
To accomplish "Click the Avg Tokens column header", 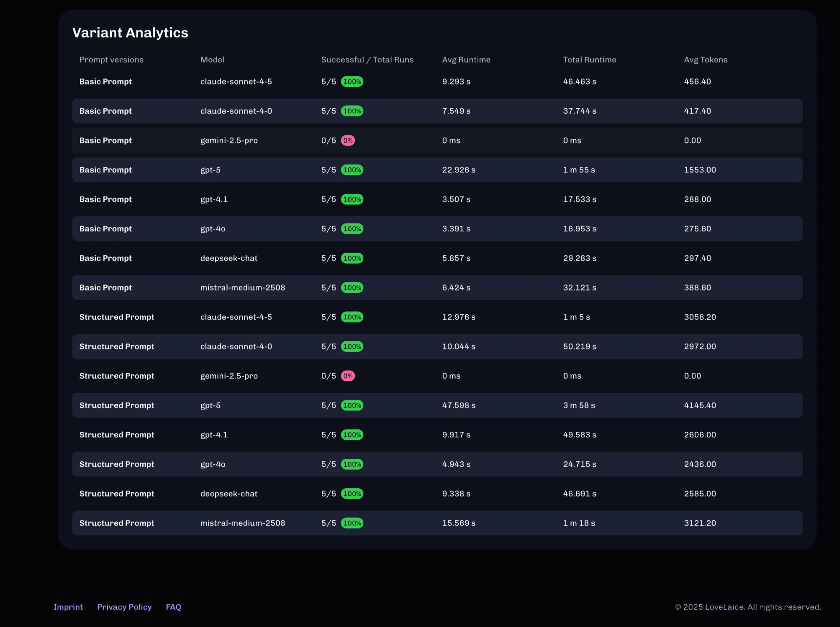I will pos(705,60).
